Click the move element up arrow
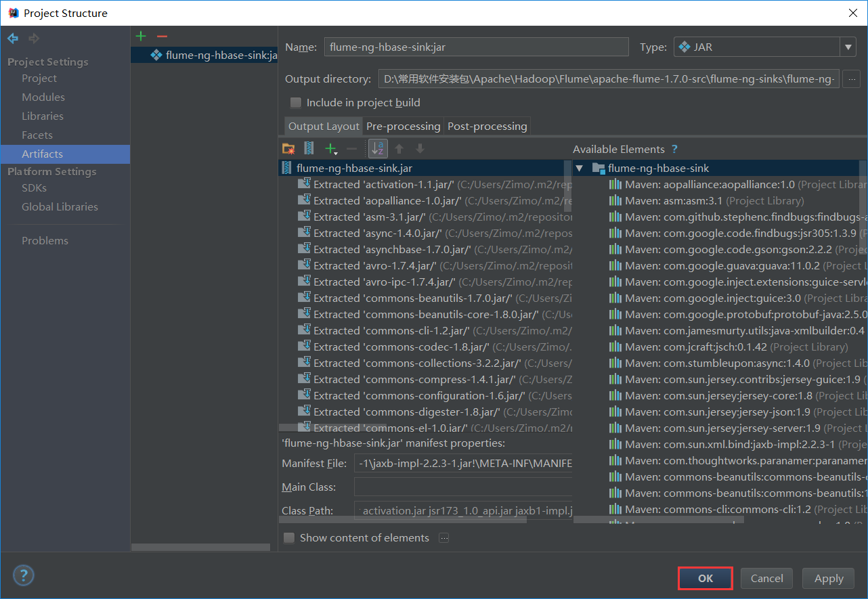 click(399, 148)
